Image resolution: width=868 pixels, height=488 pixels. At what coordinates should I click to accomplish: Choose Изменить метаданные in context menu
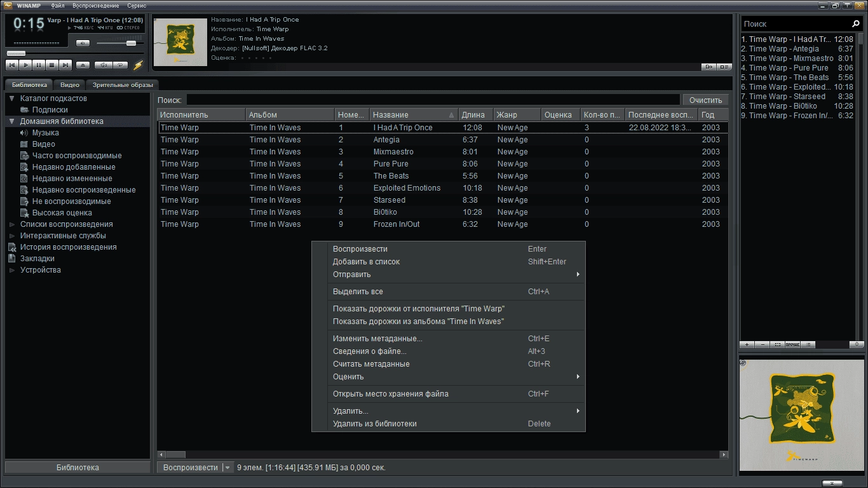449,339
